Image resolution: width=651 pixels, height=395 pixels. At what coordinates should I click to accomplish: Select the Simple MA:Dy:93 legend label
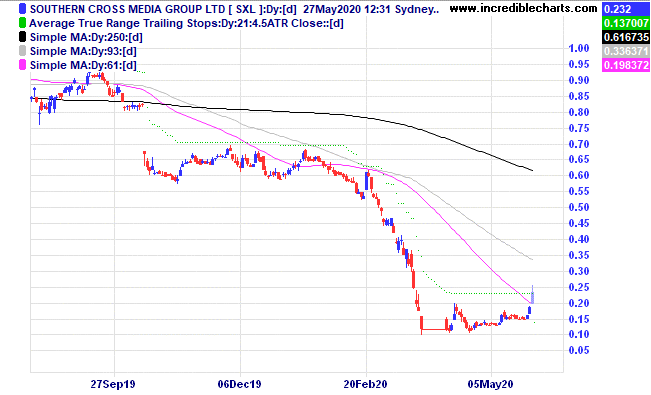point(83,52)
